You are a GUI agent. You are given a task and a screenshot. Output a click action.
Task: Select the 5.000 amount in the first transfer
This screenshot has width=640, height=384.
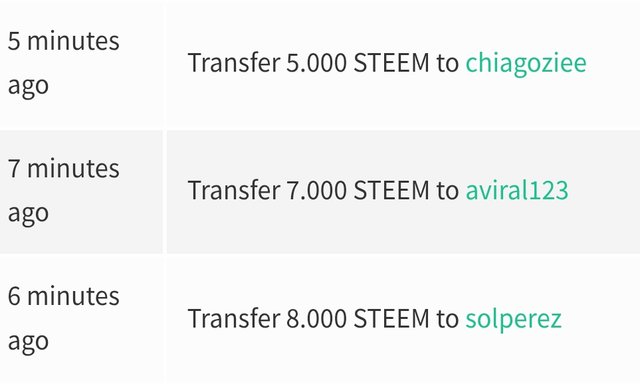[x=316, y=63]
